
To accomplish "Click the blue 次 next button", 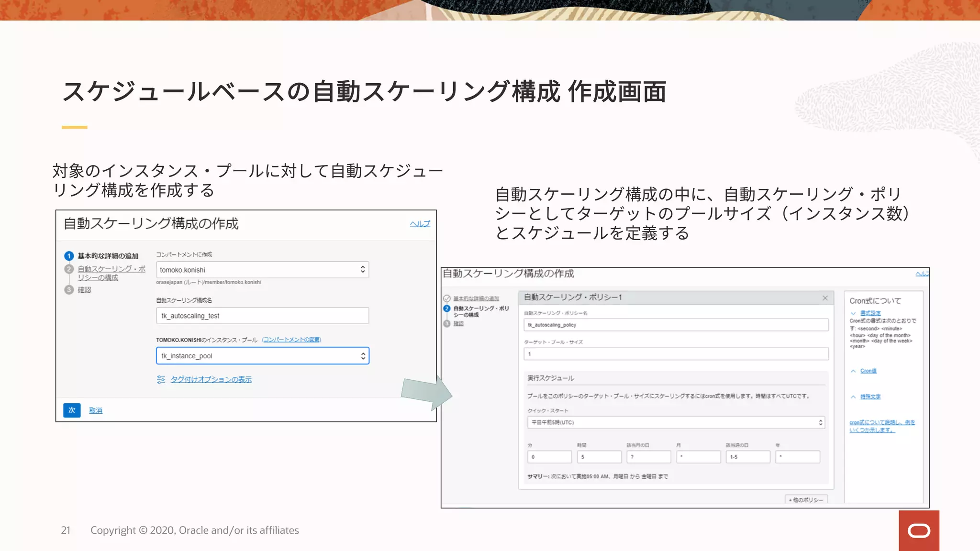I will pyautogui.click(x=72, y=410).
